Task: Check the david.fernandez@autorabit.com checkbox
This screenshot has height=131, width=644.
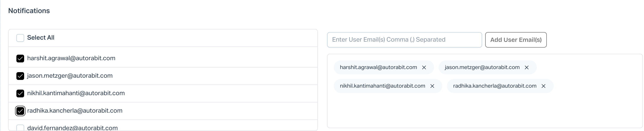Action: (20, 128)
